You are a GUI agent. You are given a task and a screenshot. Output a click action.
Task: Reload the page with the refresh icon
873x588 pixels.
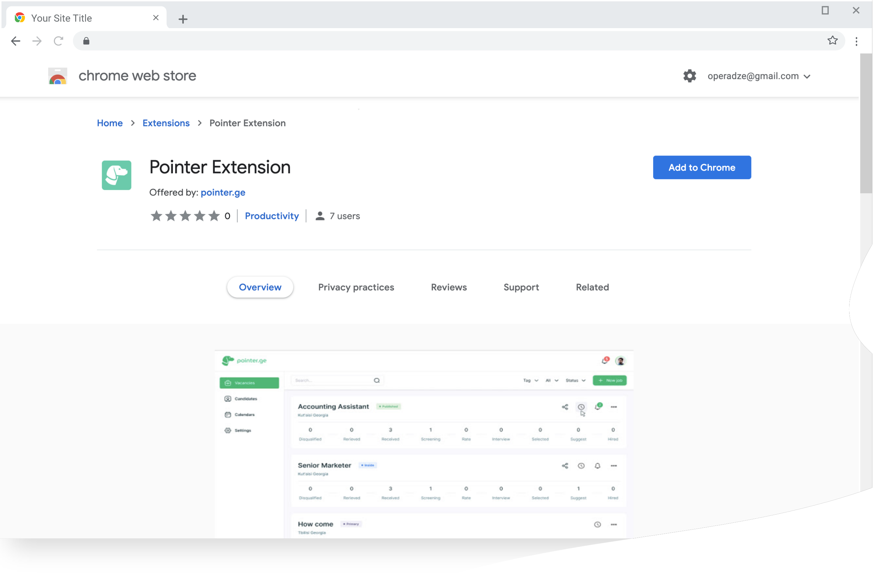pyautogui.click(x=58, y=41)
